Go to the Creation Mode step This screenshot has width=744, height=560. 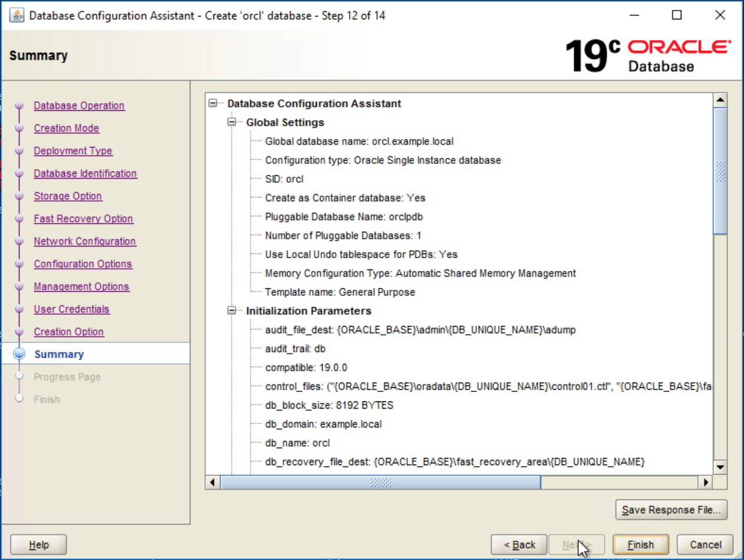click(x=67, y=128)
